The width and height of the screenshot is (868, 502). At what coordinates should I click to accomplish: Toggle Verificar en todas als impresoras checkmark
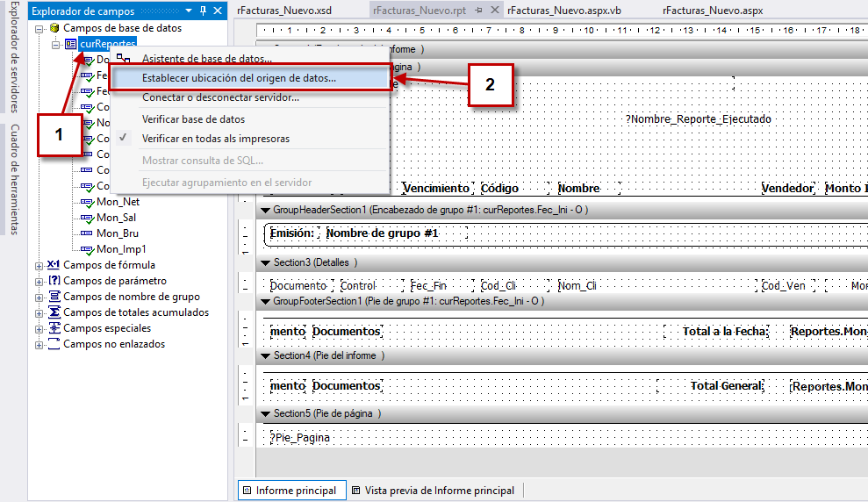click(124, 139)
